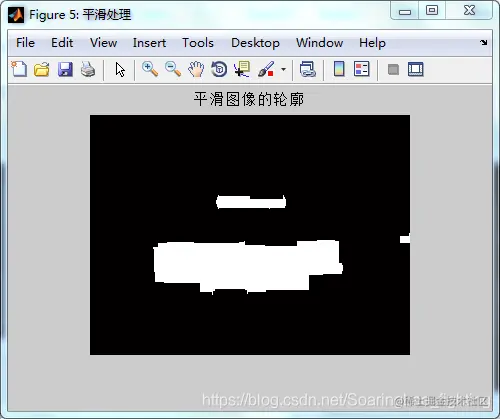The image size is (500, 419).
Task: Click the Link Plot toolbar icon
Action: click(308, 69)
